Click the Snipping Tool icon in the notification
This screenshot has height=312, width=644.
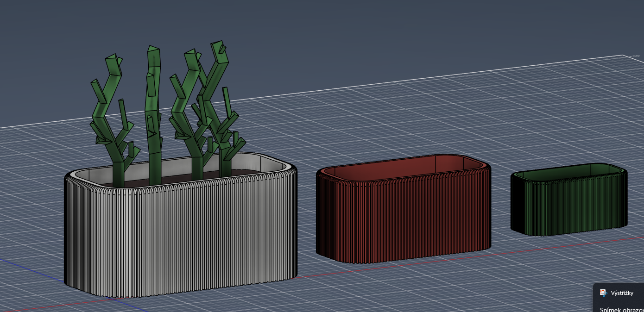pyautogui.click(x=603, y=293)
